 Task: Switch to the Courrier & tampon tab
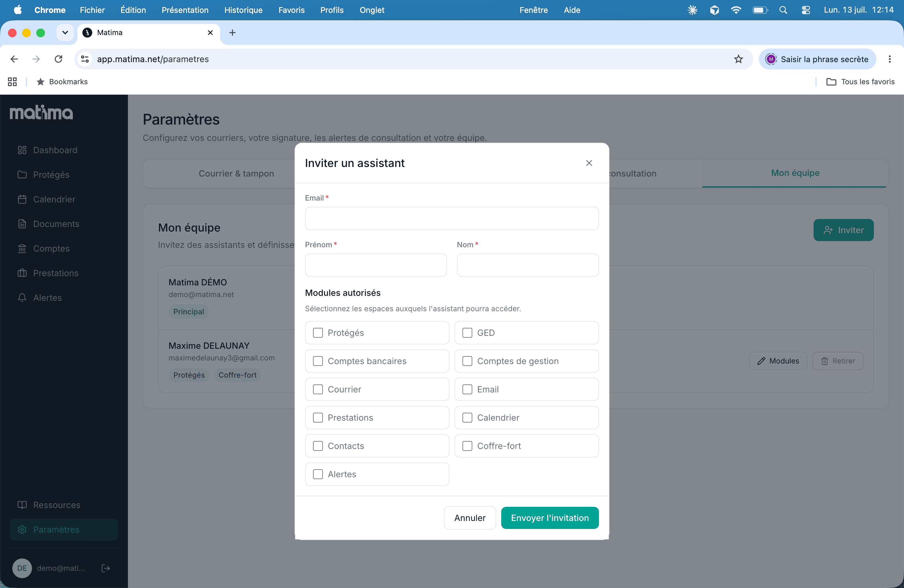[x=236, y=173]
